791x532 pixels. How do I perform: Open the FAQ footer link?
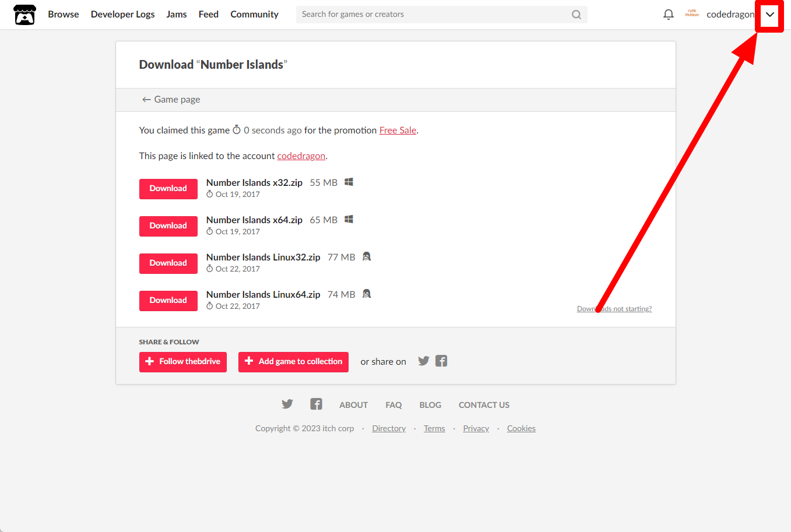point(393,405)
